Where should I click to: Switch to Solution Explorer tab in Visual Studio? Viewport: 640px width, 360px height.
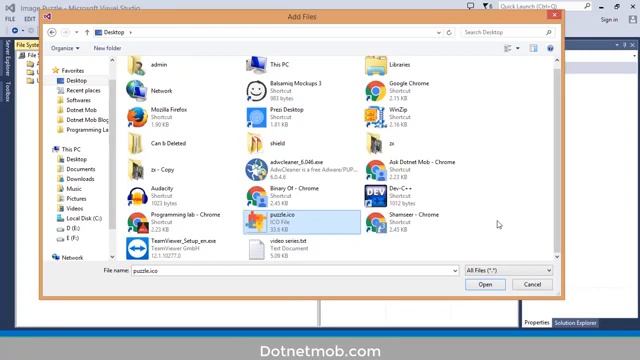pos(575,323)
